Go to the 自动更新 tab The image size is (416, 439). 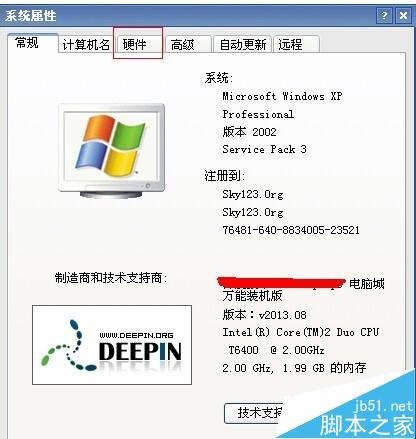[243, 44]
